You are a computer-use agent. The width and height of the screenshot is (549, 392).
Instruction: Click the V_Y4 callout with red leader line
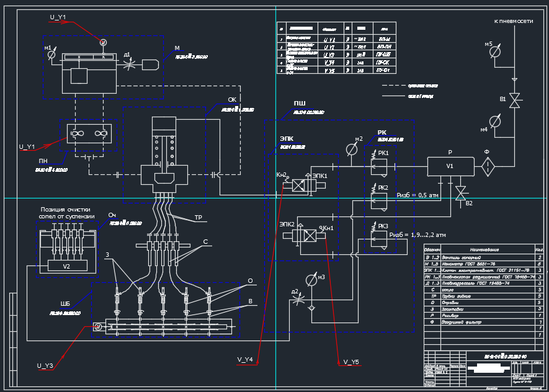click(245, 360)
